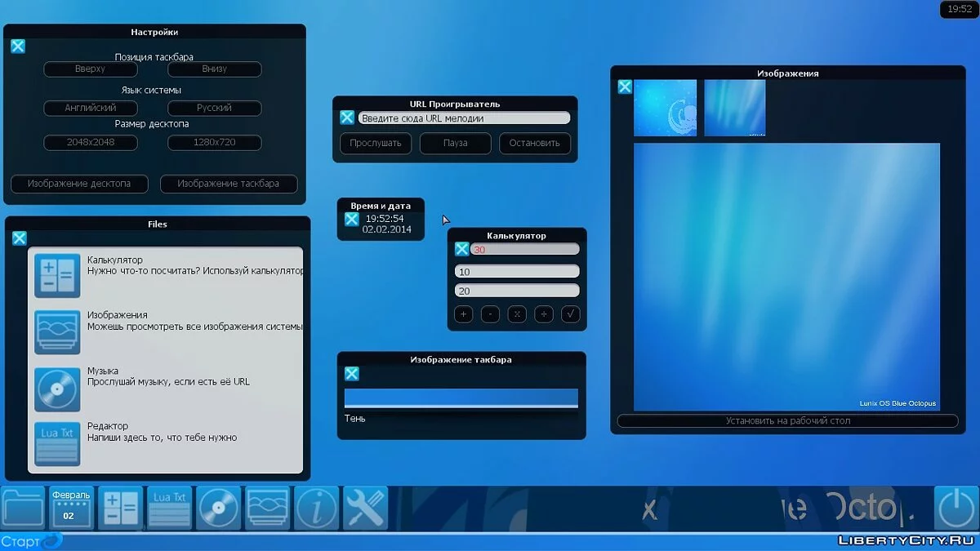This screenshot has height=551, width=980.
Task: Adjust the Тень slider bar
Action: [x=461, y=397]
